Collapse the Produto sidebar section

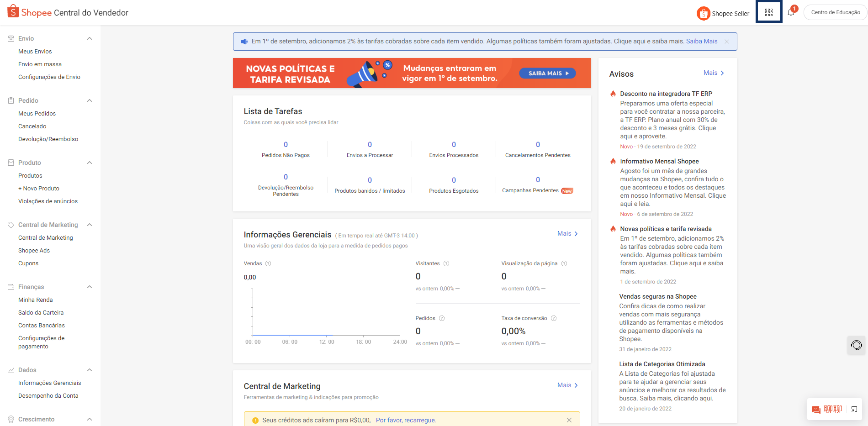90,163
